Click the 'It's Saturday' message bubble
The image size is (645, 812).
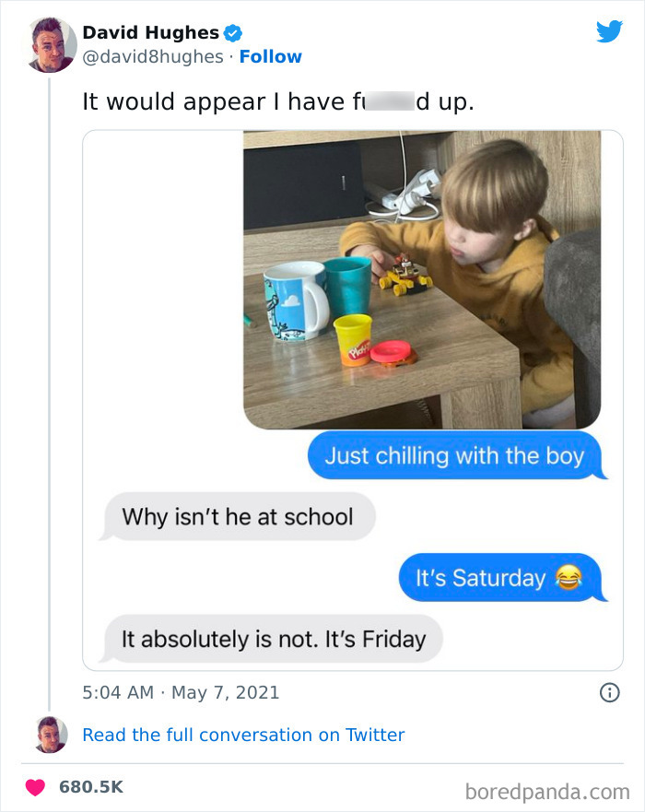tap(498, 578)
